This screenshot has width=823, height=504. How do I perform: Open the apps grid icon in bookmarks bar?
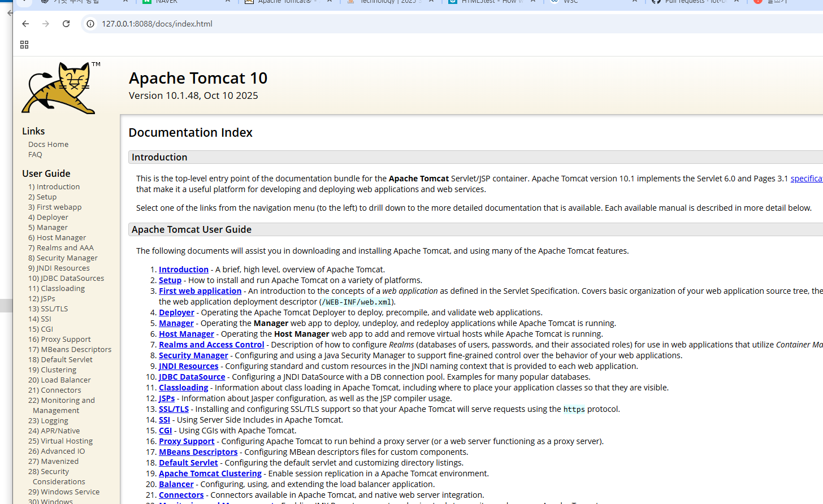pyautogui.click(x=24, y=45)
